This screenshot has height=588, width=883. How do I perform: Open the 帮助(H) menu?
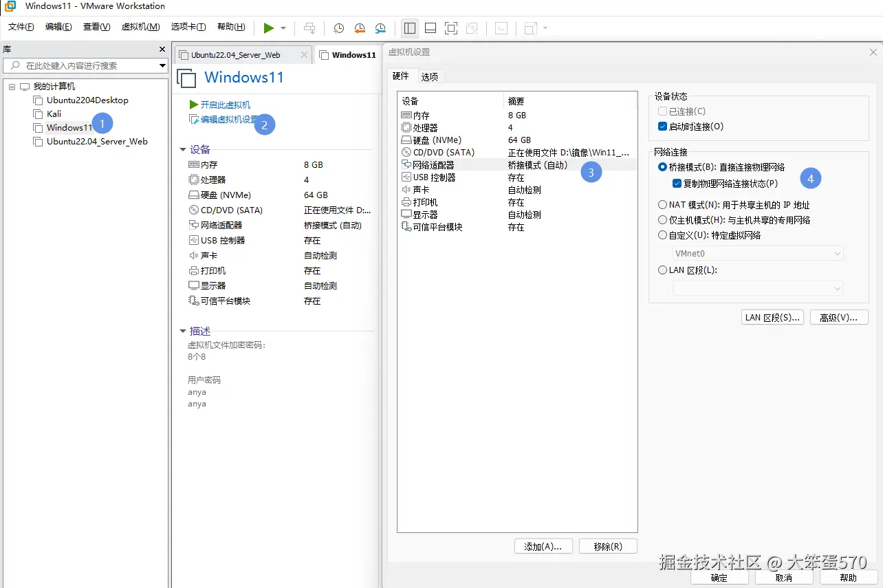(231, 27)
